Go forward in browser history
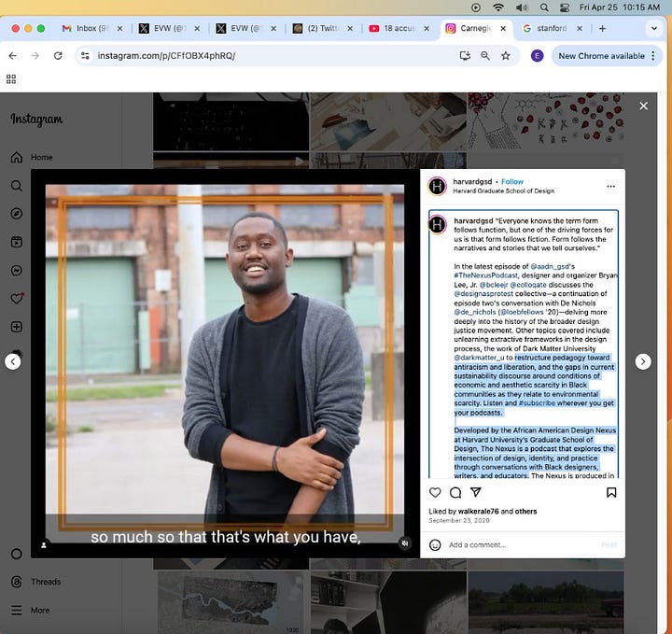The width and height of the screenshot is (672, 634). [35, 56]
